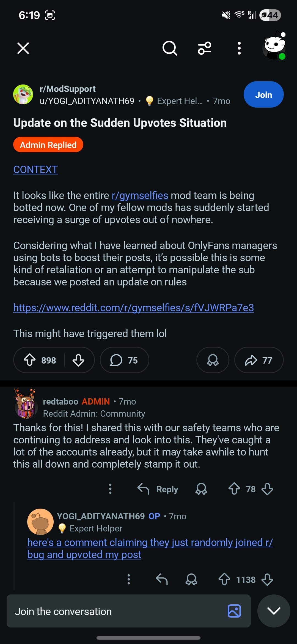297x644 pixels.
Task: Share the post via share button
Action: point(258,360)
